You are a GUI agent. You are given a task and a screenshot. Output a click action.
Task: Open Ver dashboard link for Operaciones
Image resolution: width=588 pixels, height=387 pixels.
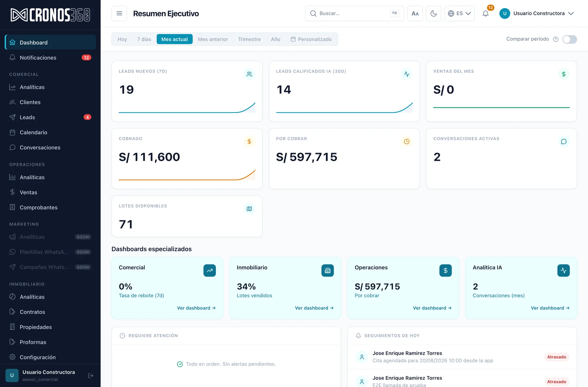(x=432, y=308)
